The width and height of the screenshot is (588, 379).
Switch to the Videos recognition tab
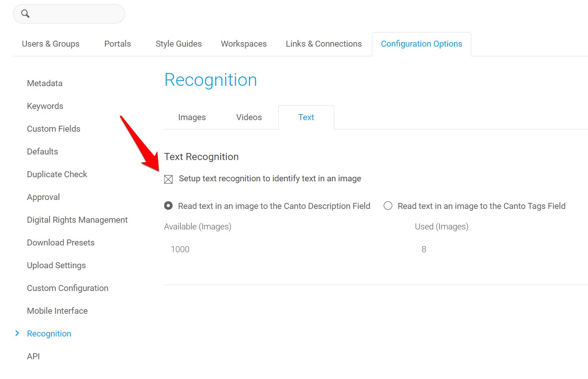pos(249,118)
